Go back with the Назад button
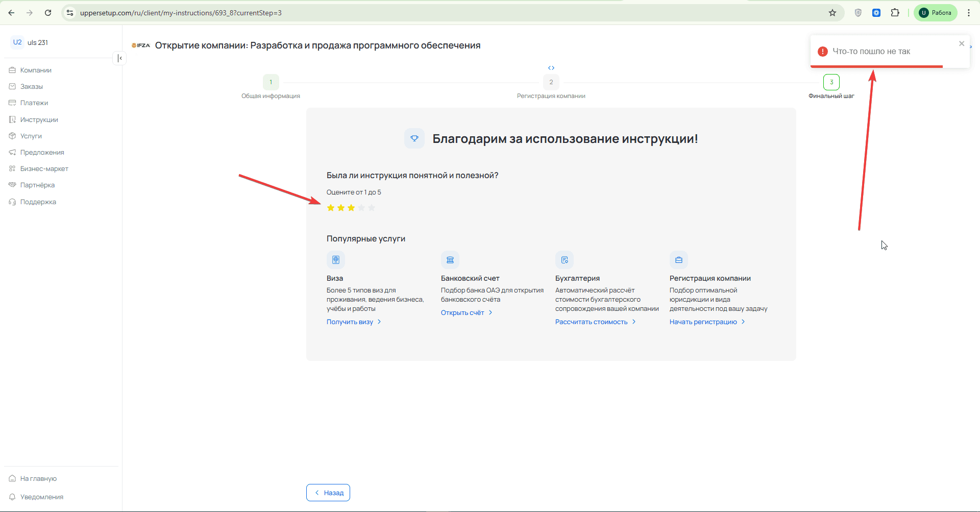This screenshot has width=980, height=512. click(x=328, y=493)
